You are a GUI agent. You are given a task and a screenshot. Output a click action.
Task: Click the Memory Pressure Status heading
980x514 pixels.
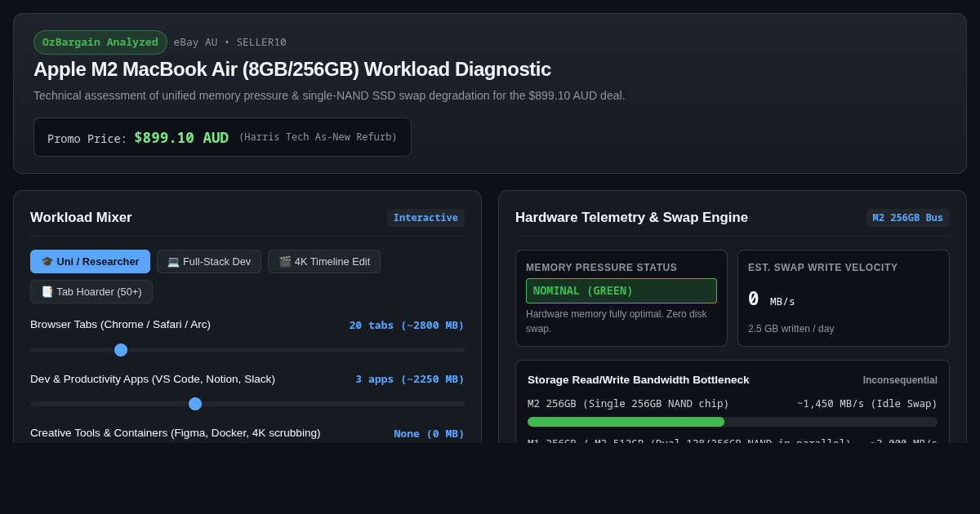coord(601,268)
